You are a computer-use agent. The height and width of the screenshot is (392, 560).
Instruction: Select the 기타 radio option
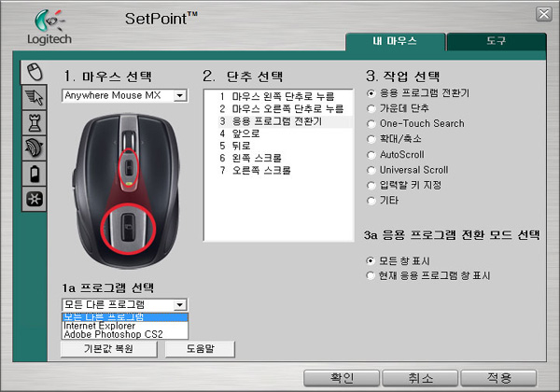tap(371, 201)
